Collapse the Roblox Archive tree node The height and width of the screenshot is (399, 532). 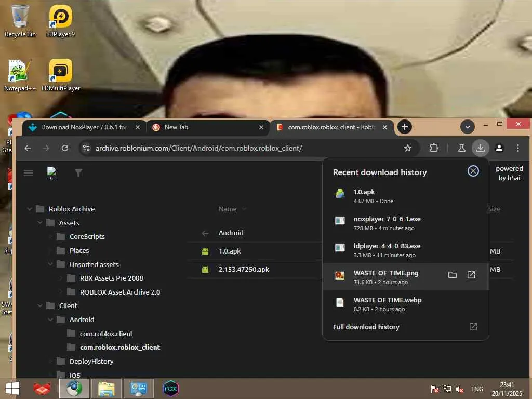click(x=30, y=209)
